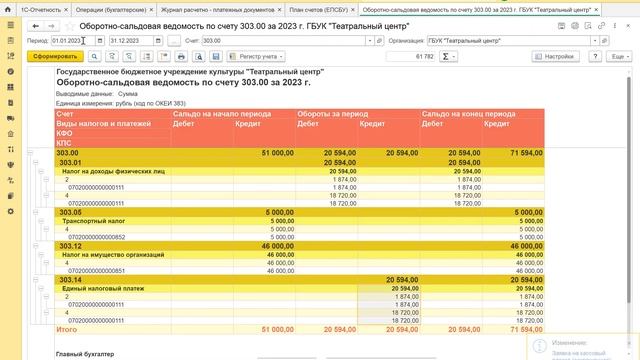
Task: Open calendar for end date 31.12.2023
Action: pos(158,41)
